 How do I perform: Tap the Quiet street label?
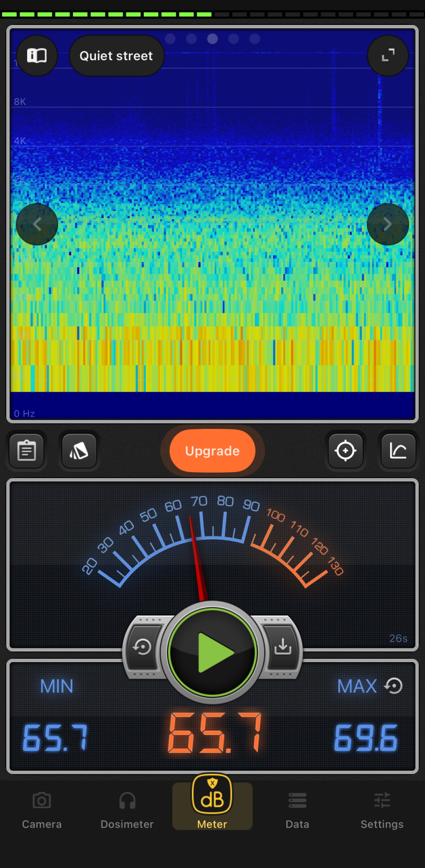(x=116, y=56)
